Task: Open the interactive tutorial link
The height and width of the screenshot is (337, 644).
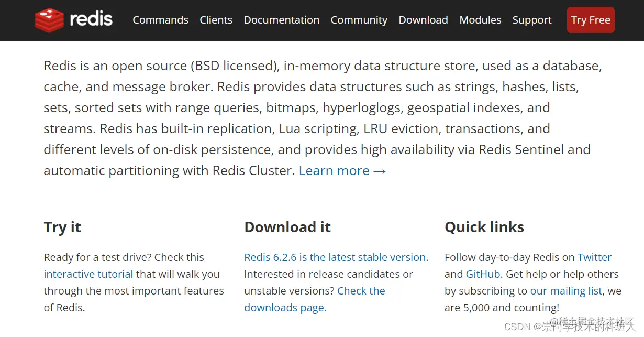Action: [88, 274]
